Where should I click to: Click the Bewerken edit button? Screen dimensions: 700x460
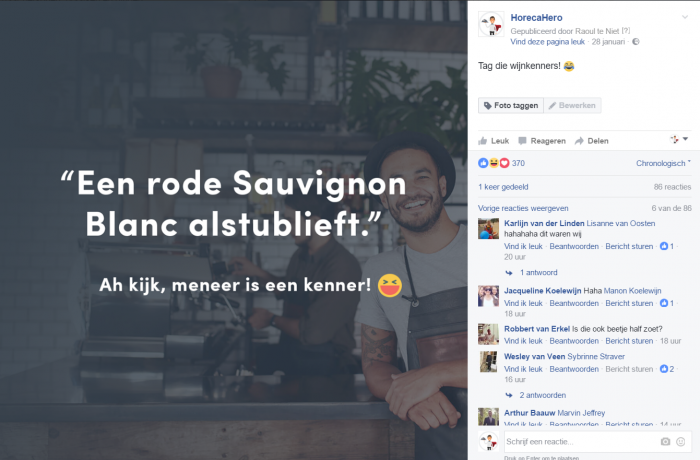click(572, 105)
